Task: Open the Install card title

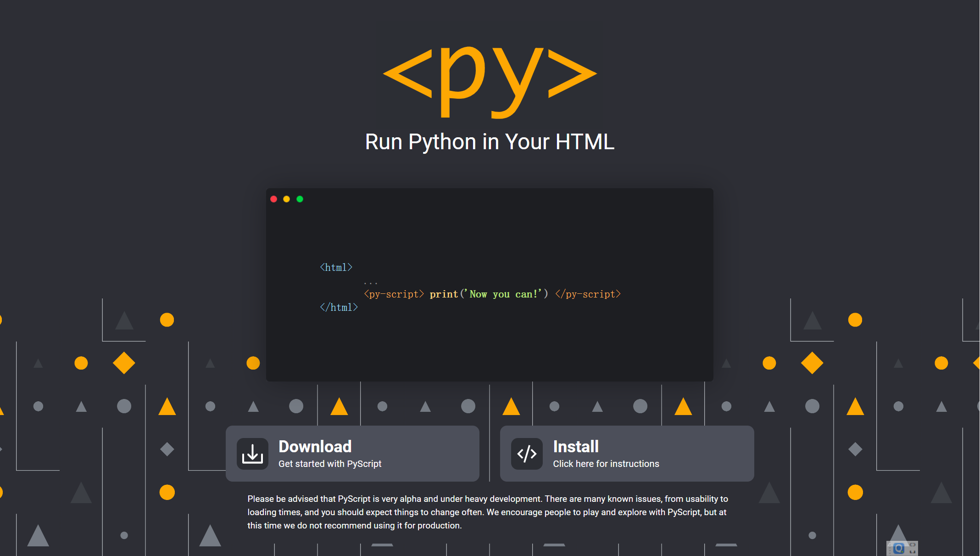Action: click(575, 446)
